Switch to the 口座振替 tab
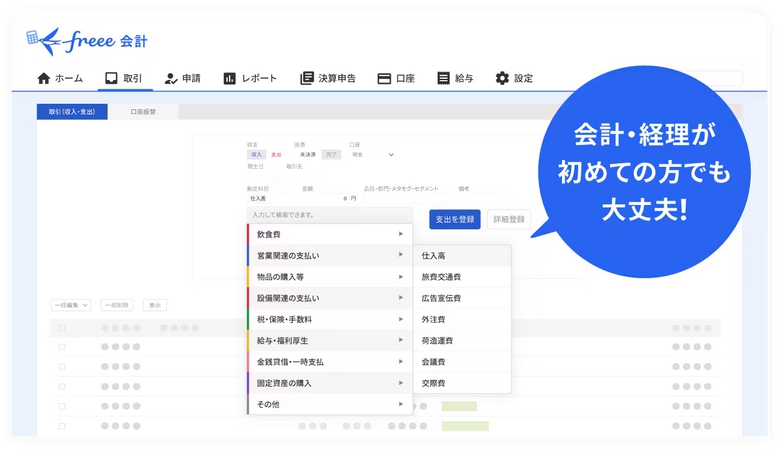778x456 pixels. click(x=143, y=112)
